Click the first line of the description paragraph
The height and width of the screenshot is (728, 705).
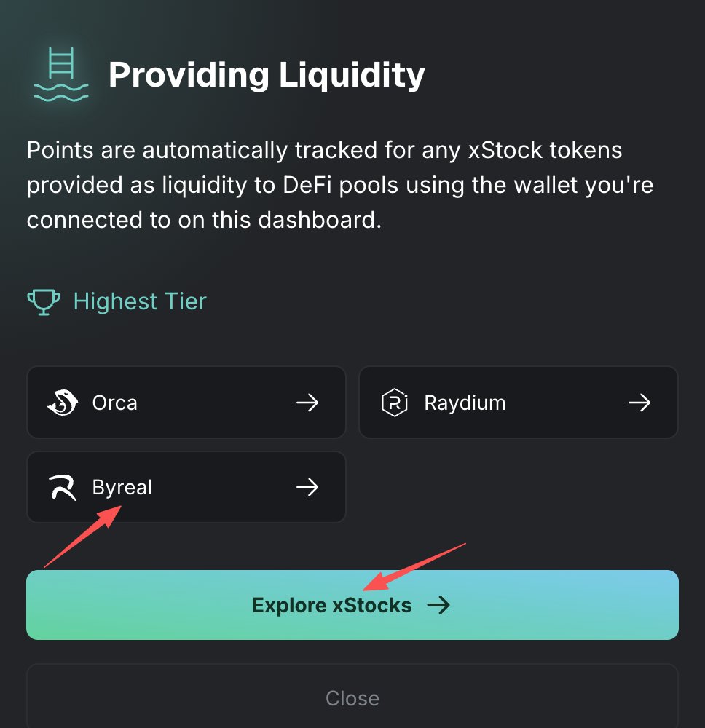point(324,151)
